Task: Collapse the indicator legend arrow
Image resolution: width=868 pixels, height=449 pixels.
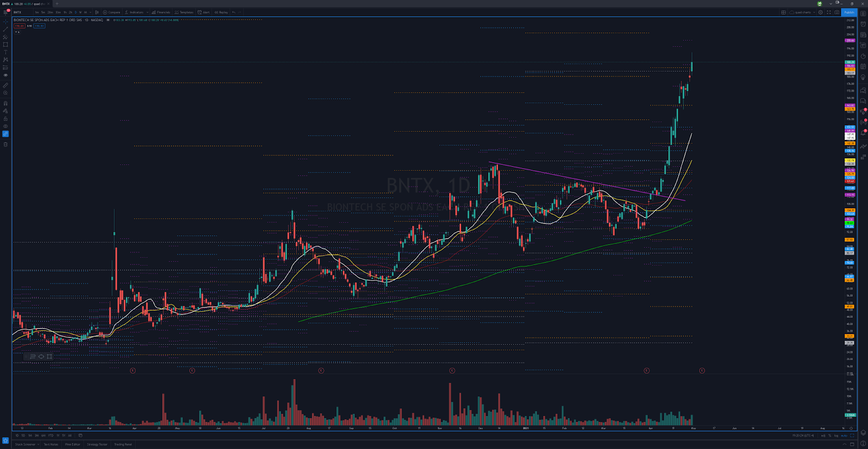Action: point(17,32)
